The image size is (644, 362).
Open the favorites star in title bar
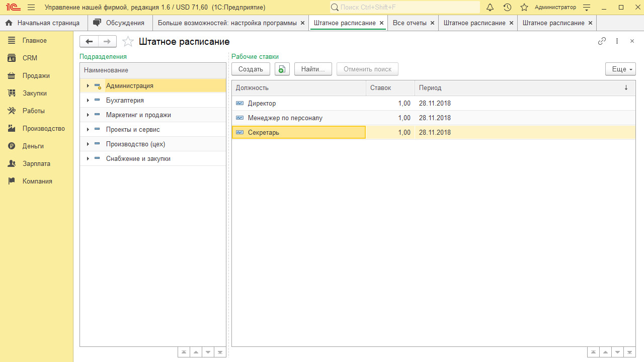click(x=524, y=8)
